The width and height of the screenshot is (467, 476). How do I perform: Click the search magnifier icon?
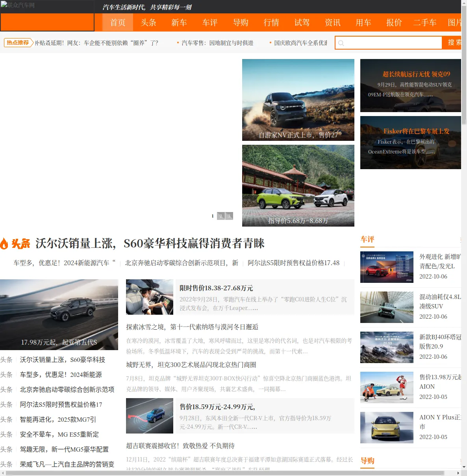click(341, 43)
